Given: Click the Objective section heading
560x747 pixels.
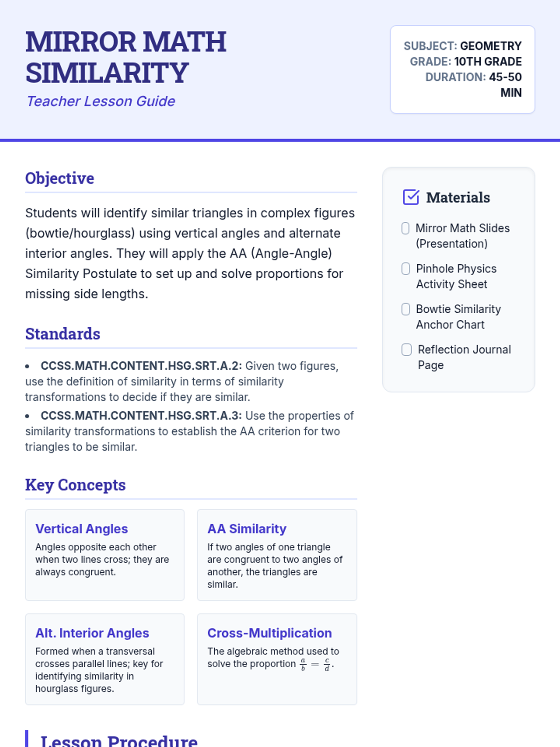Looking at the screenshot, I should pos(60,178).
